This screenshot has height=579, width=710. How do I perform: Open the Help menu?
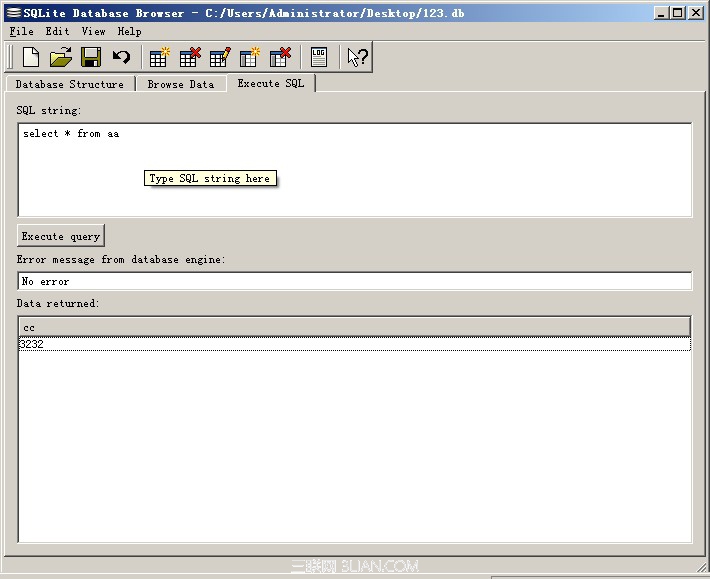click(x=129, y=31)
